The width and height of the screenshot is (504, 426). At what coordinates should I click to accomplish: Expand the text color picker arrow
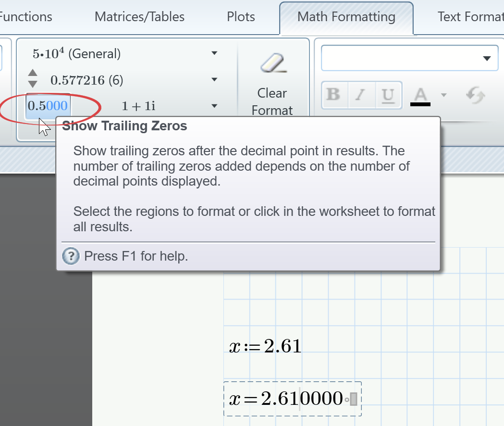tap(443, 95)
